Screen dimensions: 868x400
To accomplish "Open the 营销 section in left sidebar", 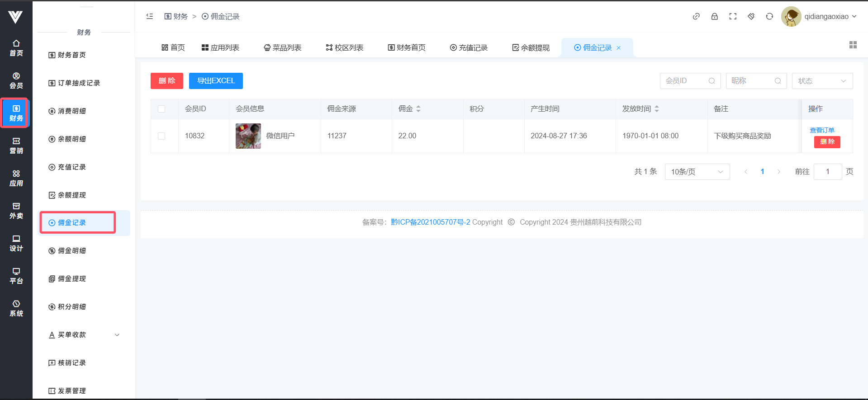I will coord(16,146).
